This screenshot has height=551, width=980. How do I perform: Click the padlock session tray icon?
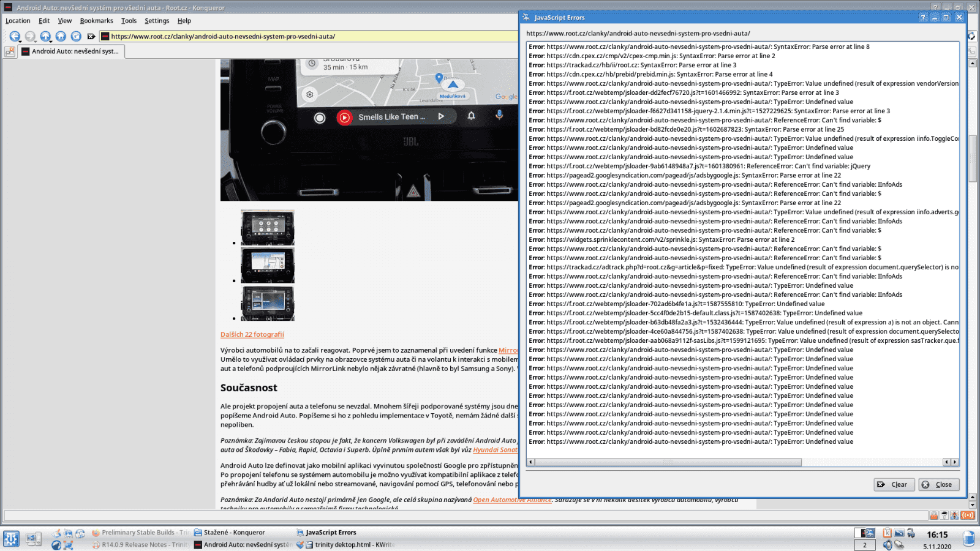(x=911, y=533)
